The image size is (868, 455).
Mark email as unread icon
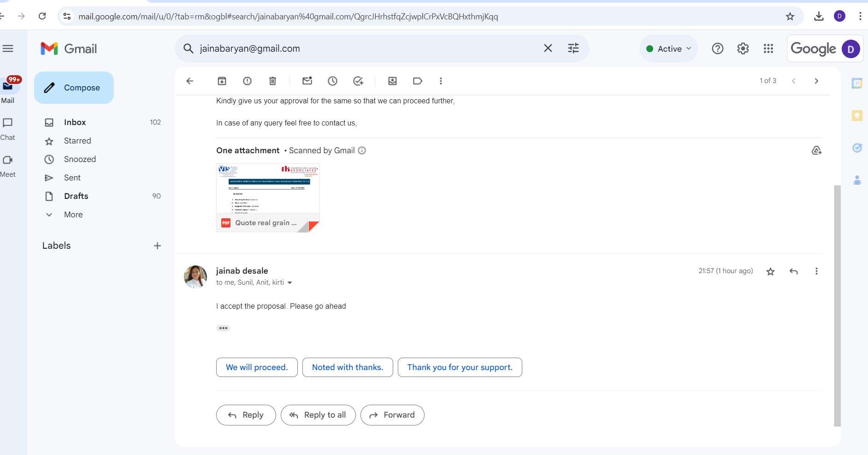tap(307, 81)
